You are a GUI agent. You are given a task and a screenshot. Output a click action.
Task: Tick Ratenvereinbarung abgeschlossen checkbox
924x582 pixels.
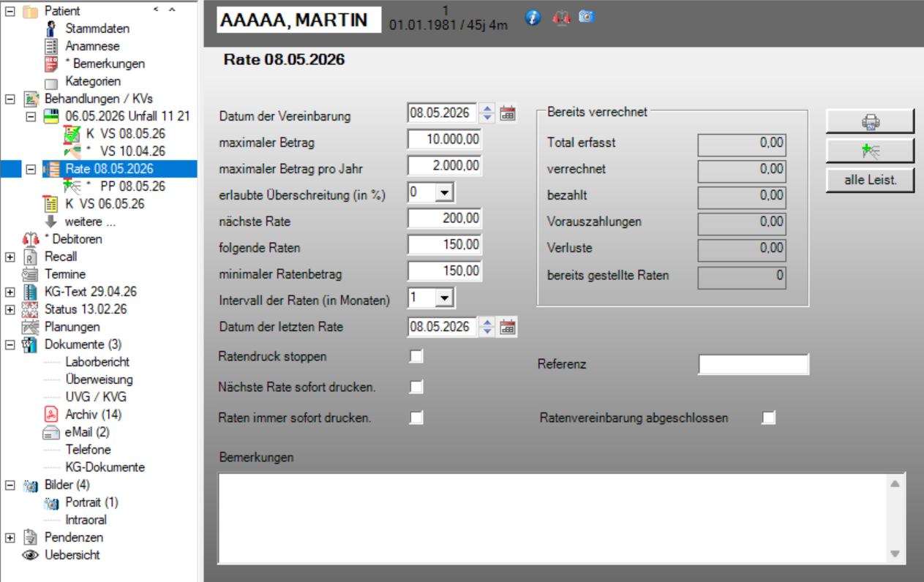click(x=768, y=417)
